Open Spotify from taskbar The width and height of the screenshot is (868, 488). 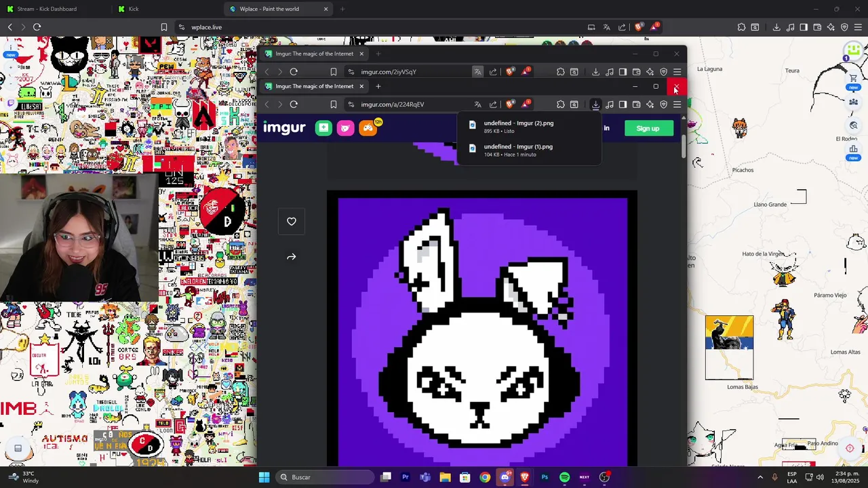[564, 477]
